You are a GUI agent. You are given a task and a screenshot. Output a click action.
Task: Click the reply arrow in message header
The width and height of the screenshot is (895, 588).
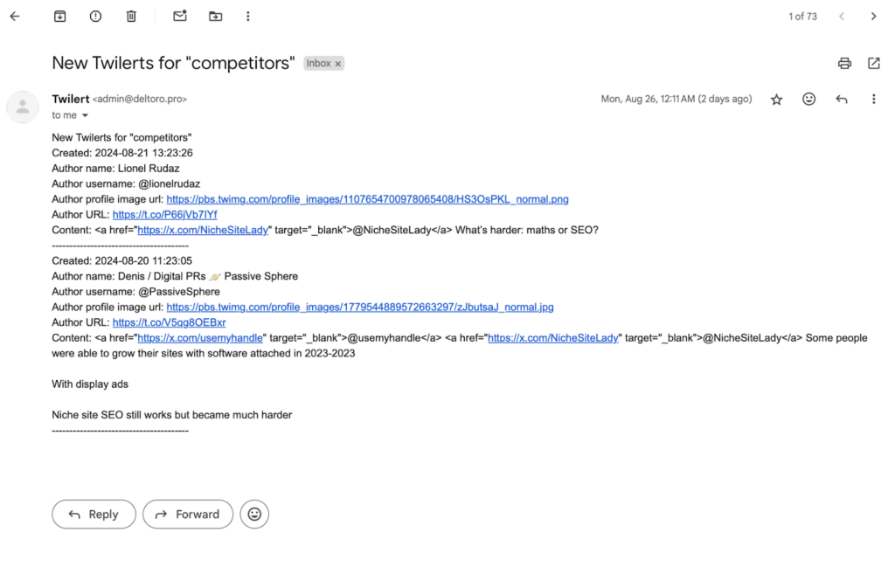pyautogui.click(x=841, y=100)
